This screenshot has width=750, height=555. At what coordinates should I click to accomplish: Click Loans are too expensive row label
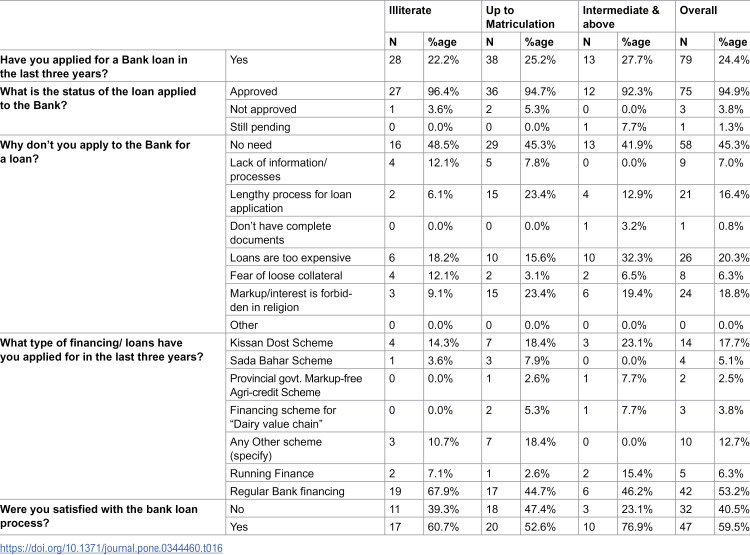[x=290, y=257]
